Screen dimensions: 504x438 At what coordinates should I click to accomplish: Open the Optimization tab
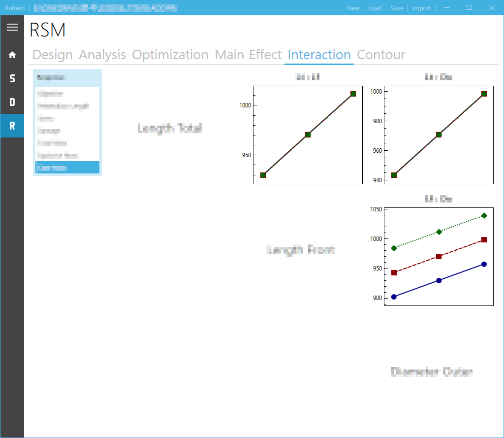170,55
